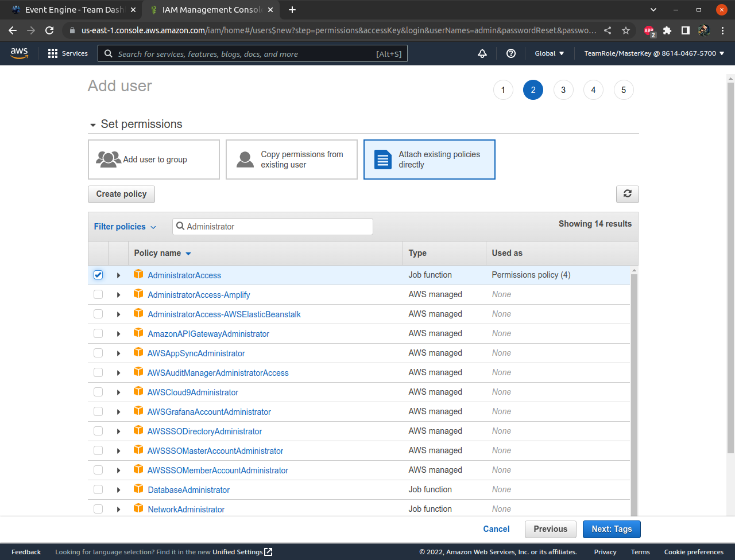This screenshot has height=560, width=735.
Task: Open the browser extensions puzzle icon
Action: click(x=667, y=30)
